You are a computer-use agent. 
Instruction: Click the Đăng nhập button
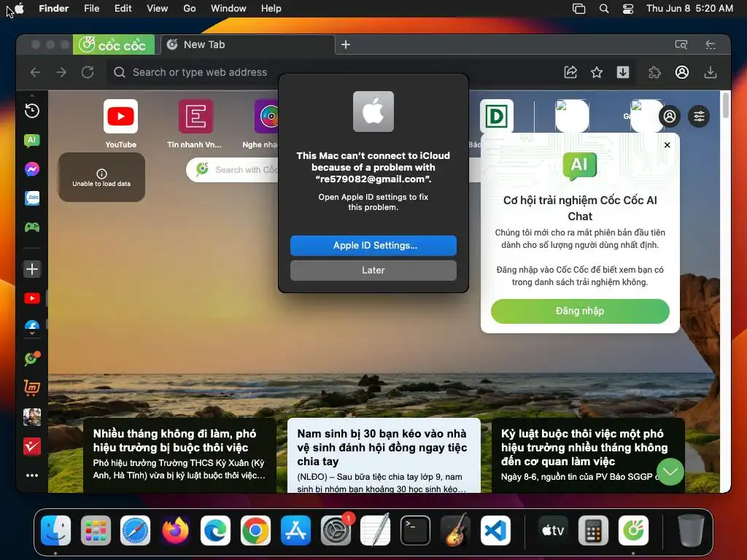[580, 311]
